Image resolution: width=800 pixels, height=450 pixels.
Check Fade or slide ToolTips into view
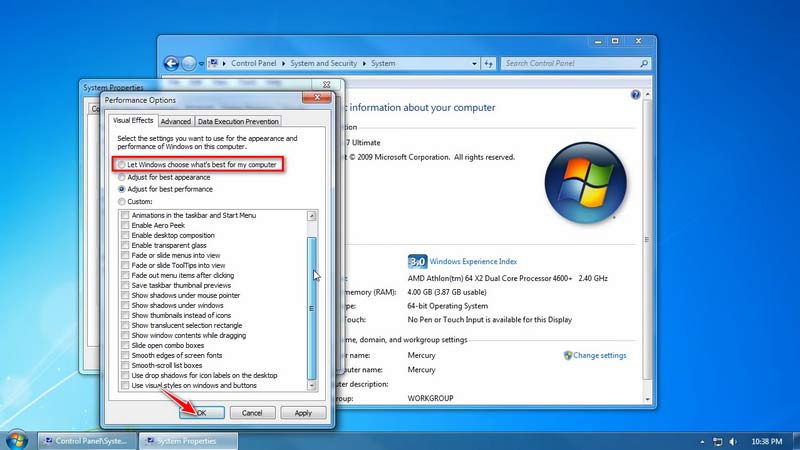pos(125,265)
